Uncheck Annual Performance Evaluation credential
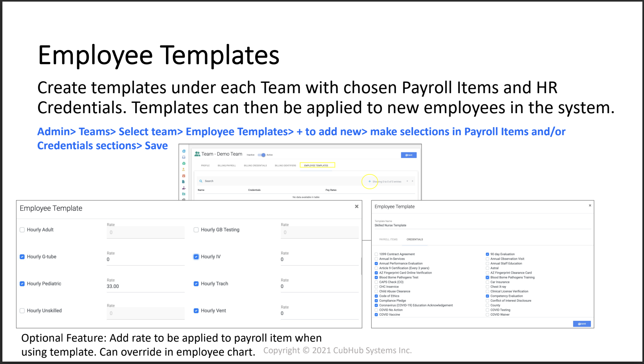Image resolution: width=644 pixels, height=364 pixels. click(x=376, y=264)
